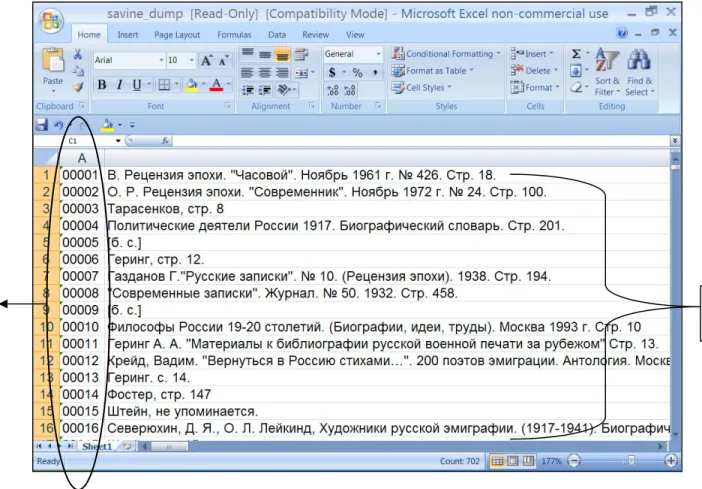The image size is (702, 489).
Task: Click the Increase Font Size icon
Action: (206, 60)
